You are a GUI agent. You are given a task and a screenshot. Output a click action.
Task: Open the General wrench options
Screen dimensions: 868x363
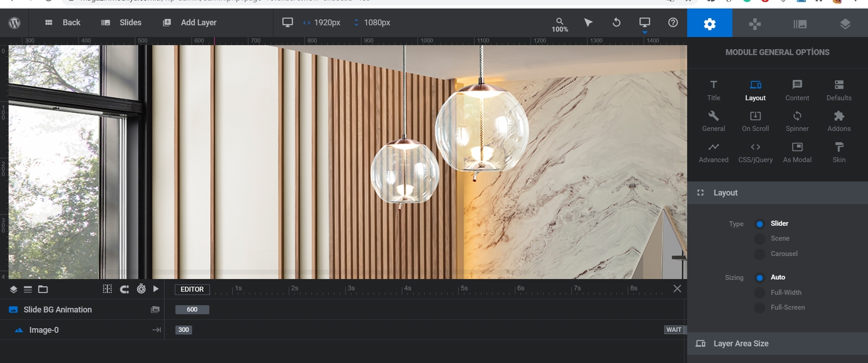click(x=713, y=121)
